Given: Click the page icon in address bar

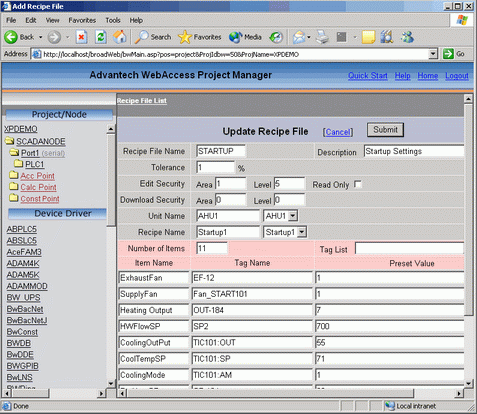Looking at the screenshot, I should click(x=36, y=54).
